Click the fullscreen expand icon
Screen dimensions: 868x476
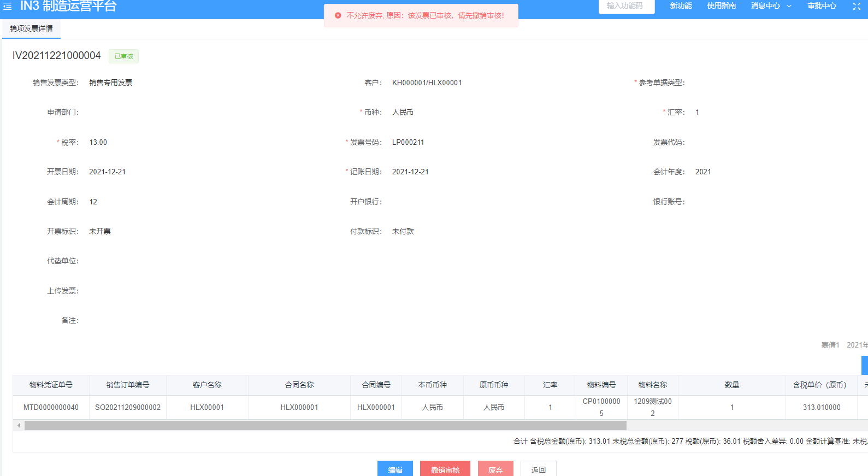click(857, 7)
